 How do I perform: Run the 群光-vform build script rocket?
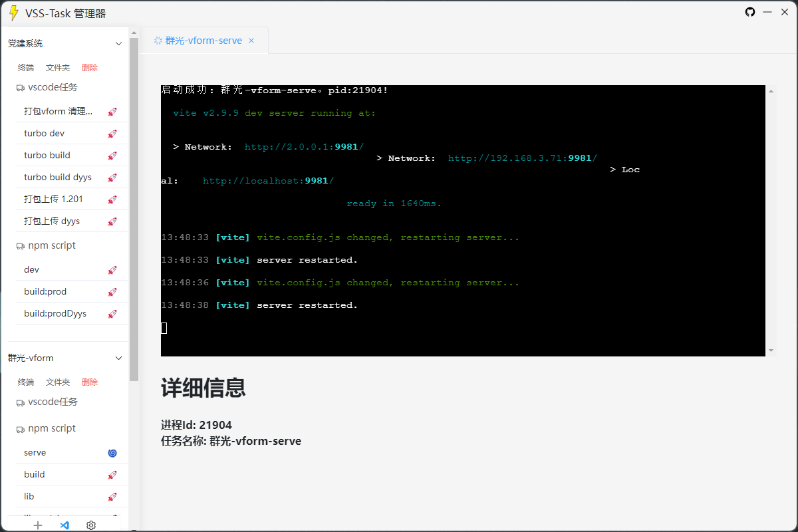pyautogui.click(x=112, y=475)
